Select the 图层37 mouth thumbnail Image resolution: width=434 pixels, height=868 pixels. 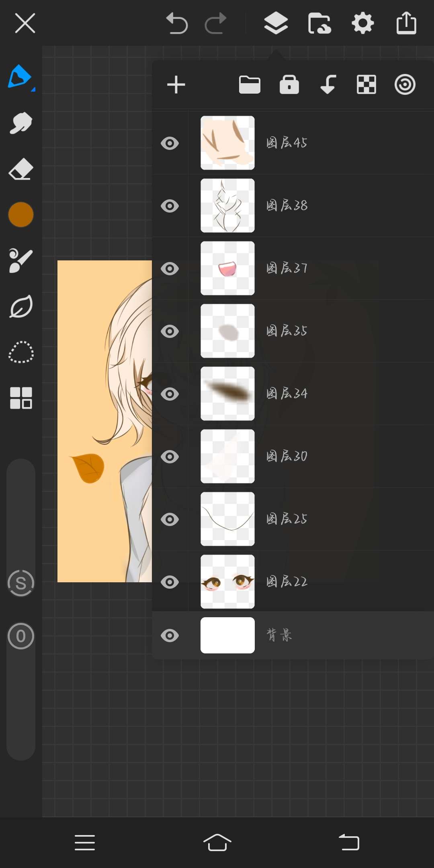click(x=227, y=268)
